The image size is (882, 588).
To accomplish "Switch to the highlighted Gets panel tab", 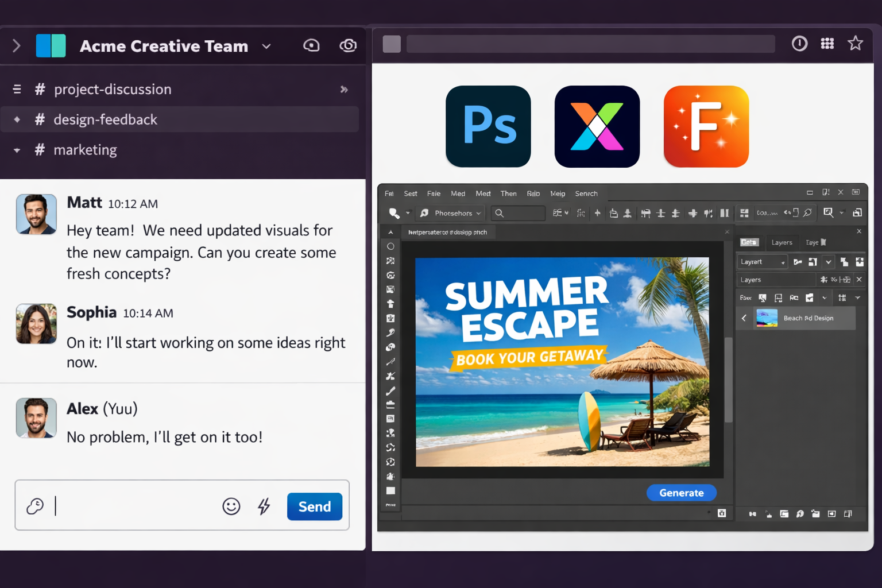I will tap(749, 242).
